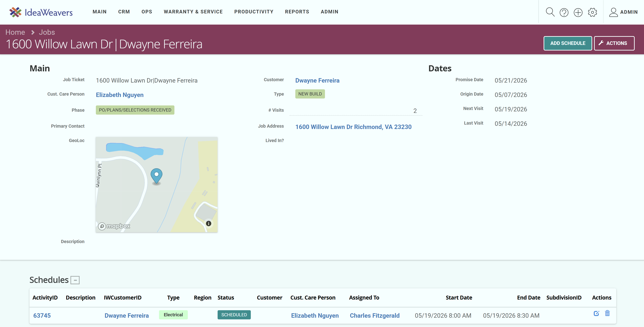Click Last Visit value 05/14/2026
The height and width of the screenshot is (327, 644).
pos(511,124)
